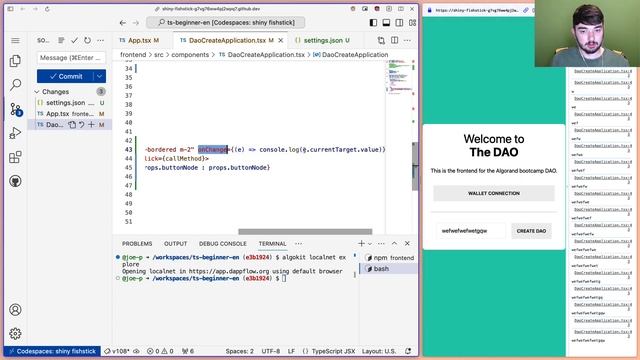Image resolution: width=640 pixels, height=360 pixels.
Task: Open terminal panel more actions ellipsis
Action: pos(381,243)
